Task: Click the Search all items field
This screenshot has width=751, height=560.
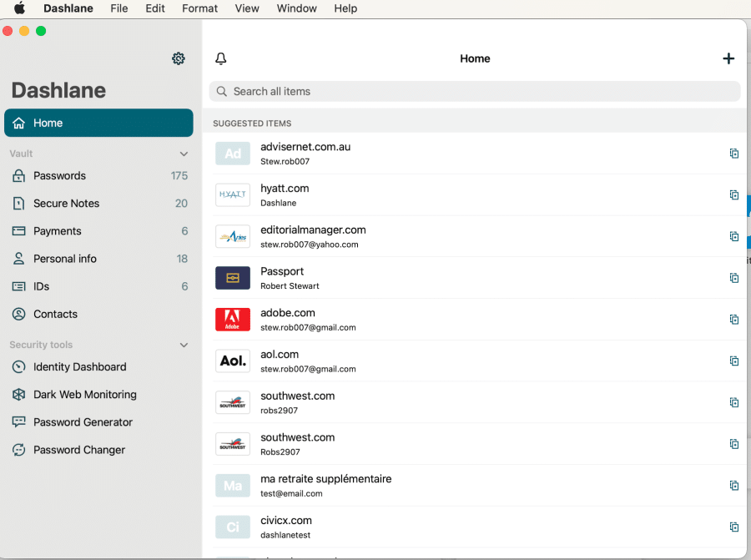Action: point(475,91)
